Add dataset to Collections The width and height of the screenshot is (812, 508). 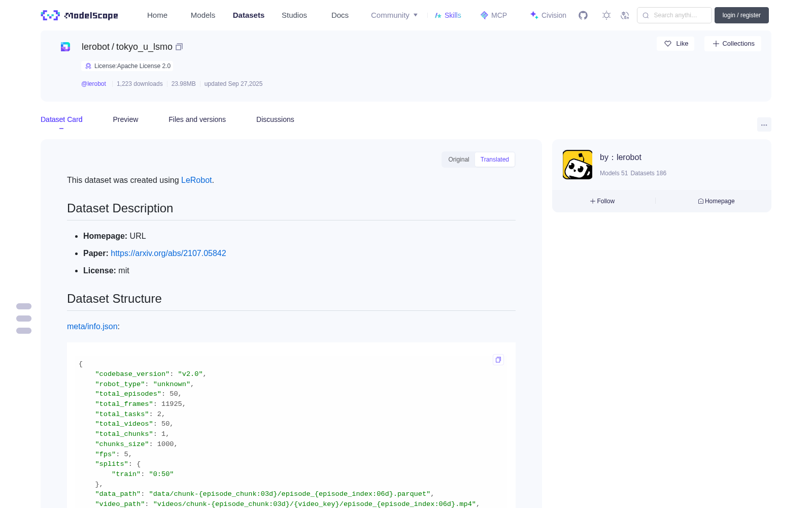click(733, 44)
